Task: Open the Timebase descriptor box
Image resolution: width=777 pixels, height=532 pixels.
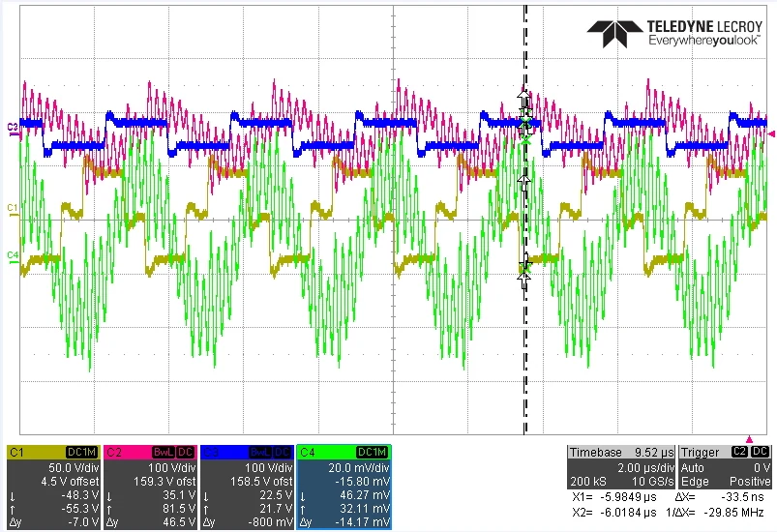Action: click(621, 467)
